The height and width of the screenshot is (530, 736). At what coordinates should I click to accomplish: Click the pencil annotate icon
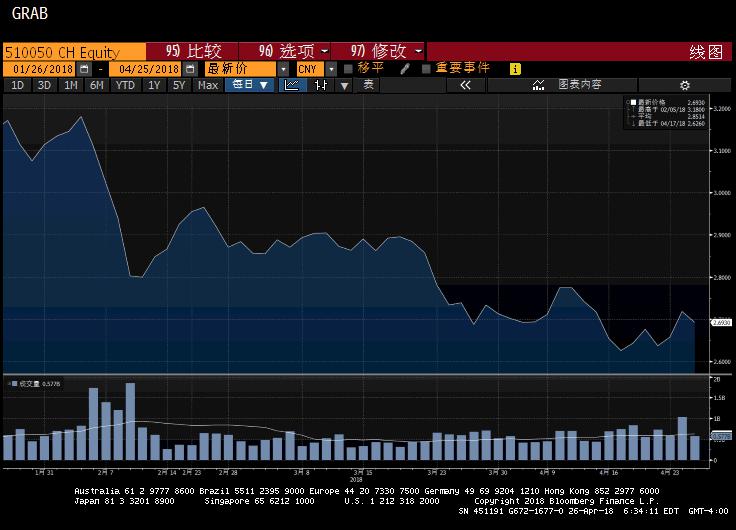(405, 69)
